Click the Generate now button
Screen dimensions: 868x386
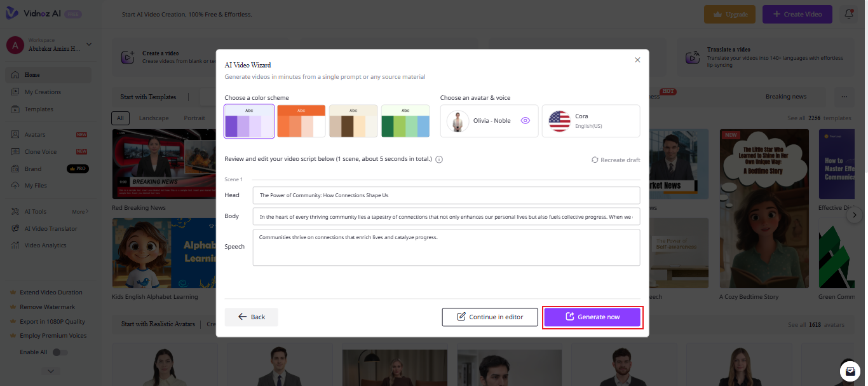tap(592, 317)
